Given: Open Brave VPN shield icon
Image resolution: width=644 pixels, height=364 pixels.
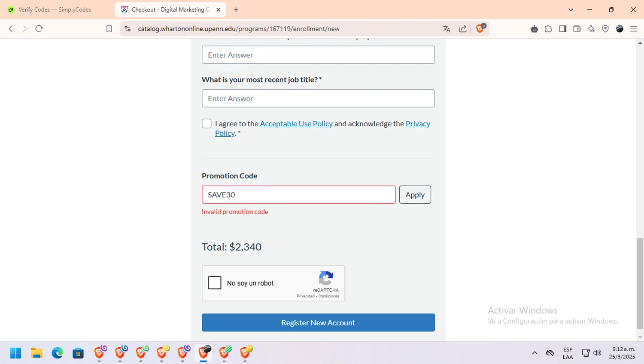Looking at the screenshot, I should click(605, 29).
